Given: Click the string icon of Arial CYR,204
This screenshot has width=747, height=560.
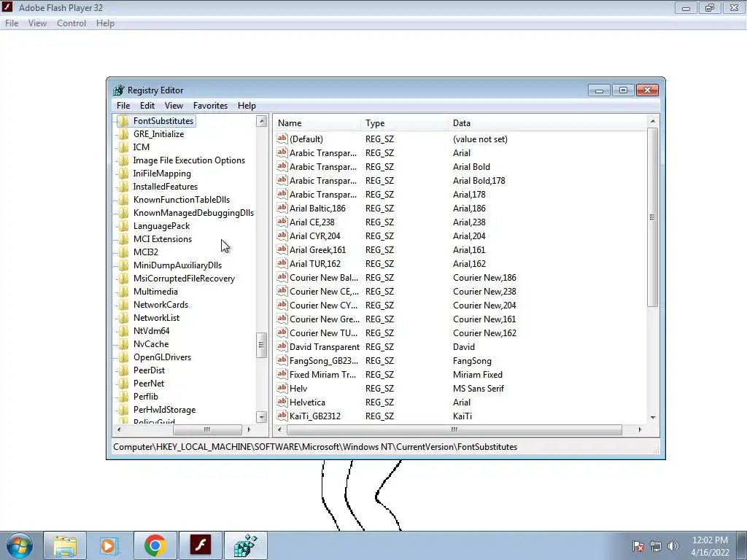Looking at the screenshot, I should pos(282,236).
